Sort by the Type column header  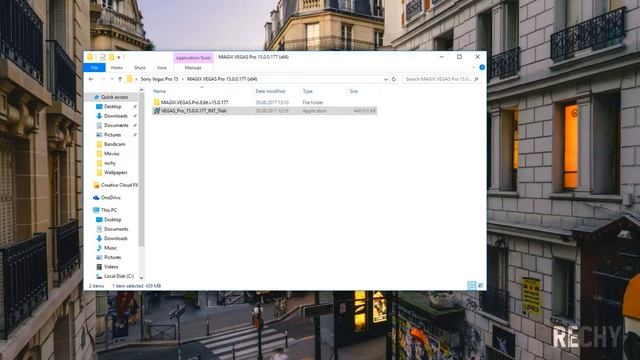(x=308, y=91)
